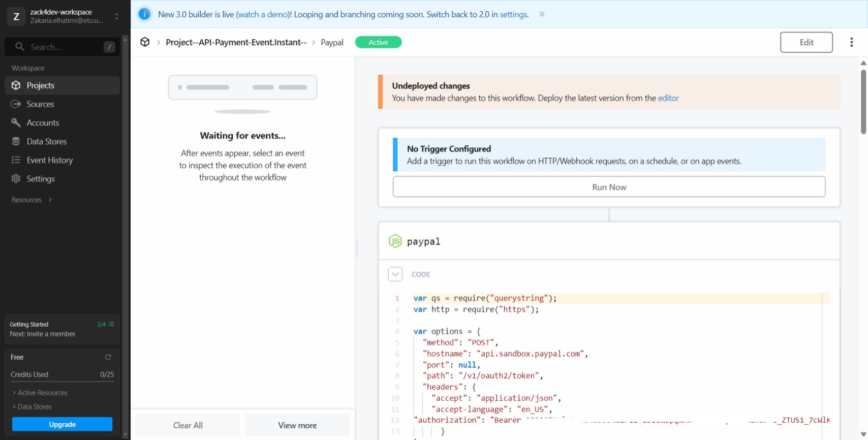This screenshot has height=440, width=868.
Task: Expand the Resources section
Action: 32,200
